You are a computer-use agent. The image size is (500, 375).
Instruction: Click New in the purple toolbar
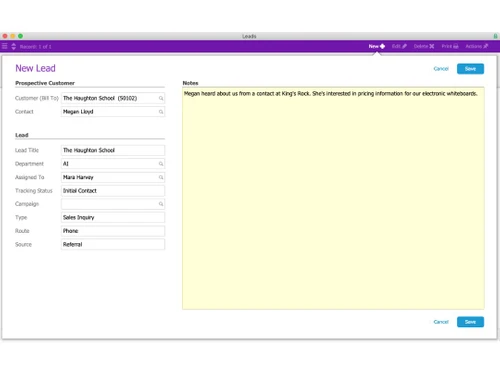tap(377, 46)
